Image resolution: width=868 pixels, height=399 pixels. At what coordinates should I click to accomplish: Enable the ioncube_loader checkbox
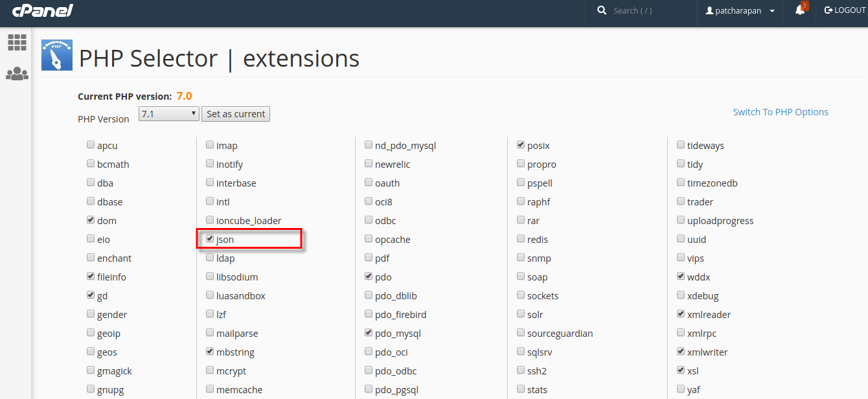pos(210,220)
